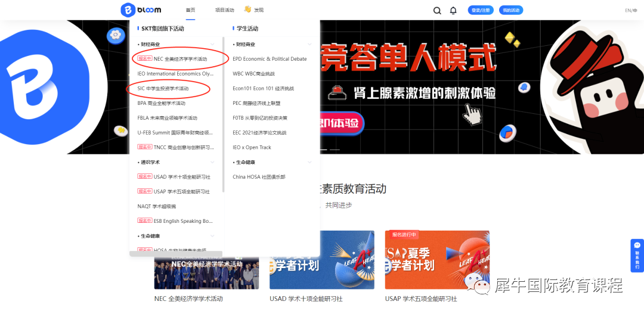Open notifications bell icon

pos(453,10)
